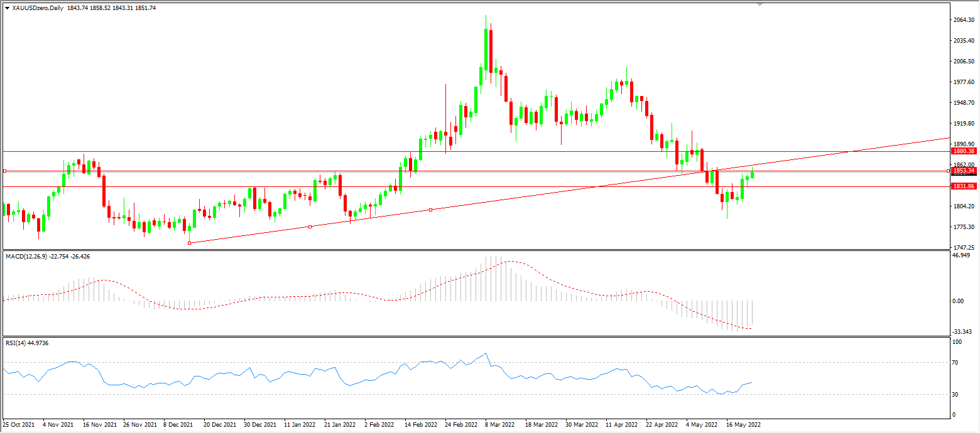Click the black triangle beside XAUUSDzero,Daily
Viewport: 980px width, 433px height.
coord(7,8)
